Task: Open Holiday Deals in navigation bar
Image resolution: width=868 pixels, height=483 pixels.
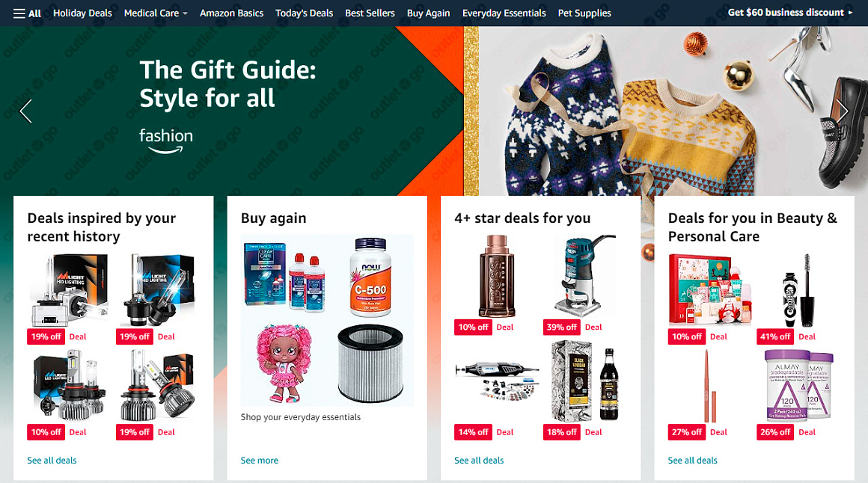Action: (x=82, y=13)
